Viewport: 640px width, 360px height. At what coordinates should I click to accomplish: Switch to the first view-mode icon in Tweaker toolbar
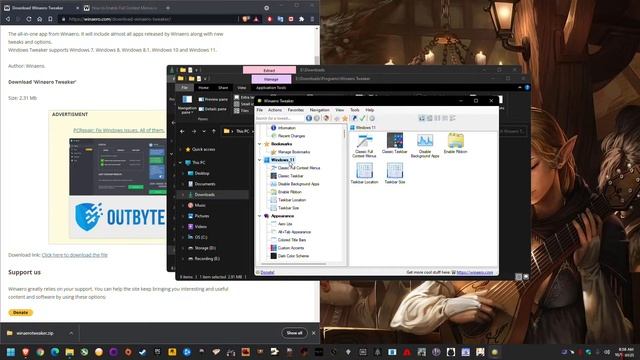tap(422, 118)
